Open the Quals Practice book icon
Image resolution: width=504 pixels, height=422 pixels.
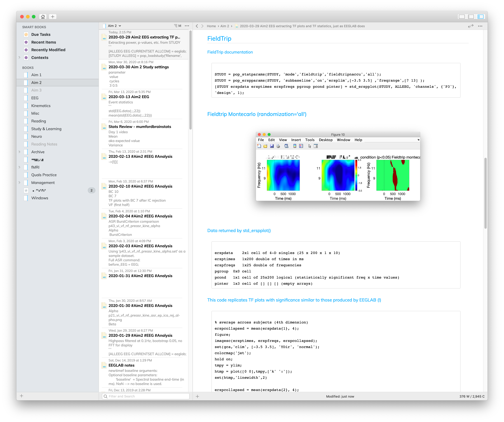pos(26,175)
